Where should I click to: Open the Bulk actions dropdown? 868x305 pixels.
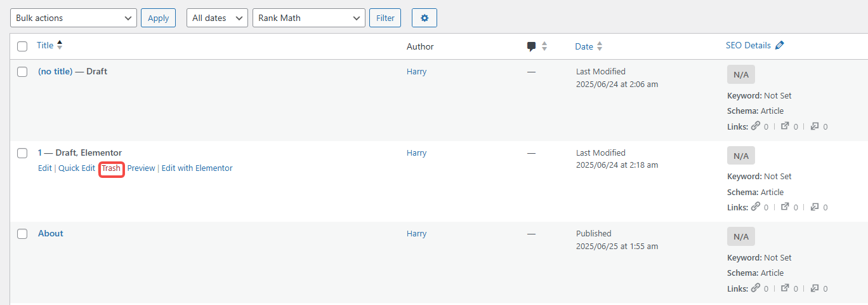(x=74, y=18)
